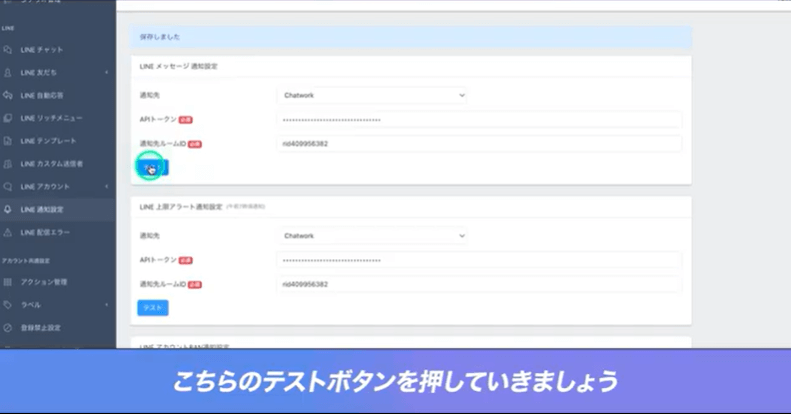The height and width of the screenshot is (414, 791).
Task: Select the LINE 自動応答 icon
Action: (8, 95)
